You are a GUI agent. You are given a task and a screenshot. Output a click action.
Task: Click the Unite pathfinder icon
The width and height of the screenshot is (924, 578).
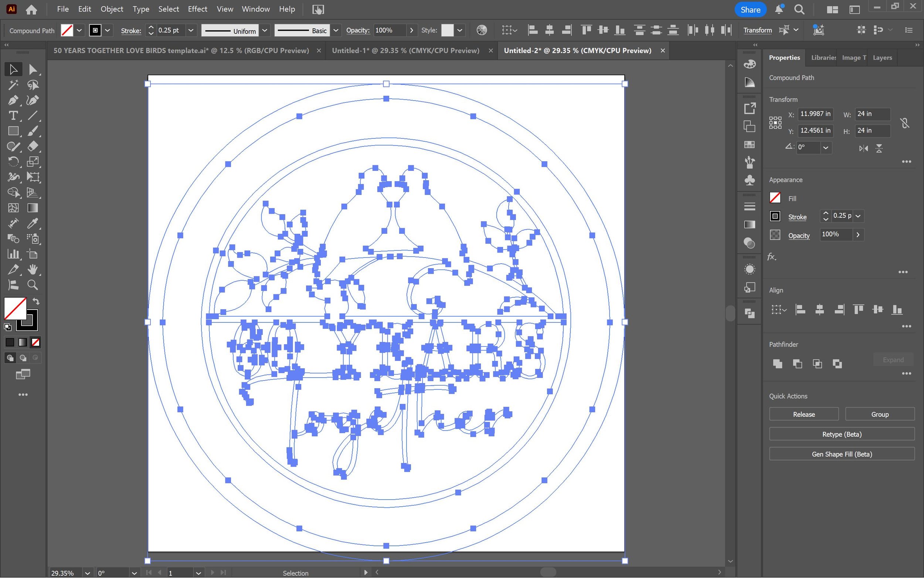(x=777, y=364)
